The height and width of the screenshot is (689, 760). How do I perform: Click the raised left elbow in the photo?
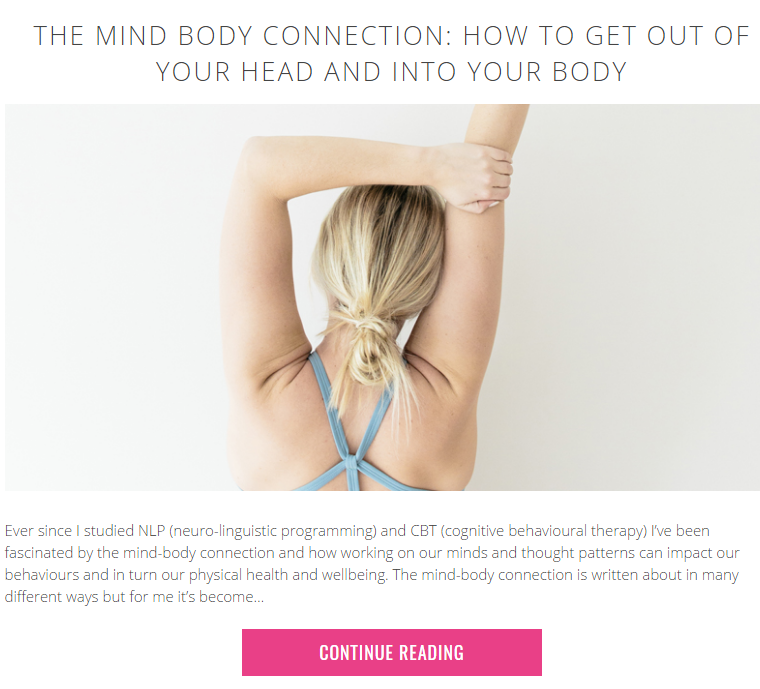(x=254, y=155)
